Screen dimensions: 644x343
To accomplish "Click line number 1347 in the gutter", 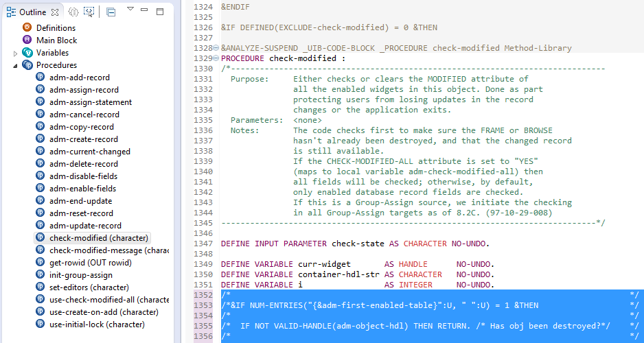I will (x=203, y=244).
